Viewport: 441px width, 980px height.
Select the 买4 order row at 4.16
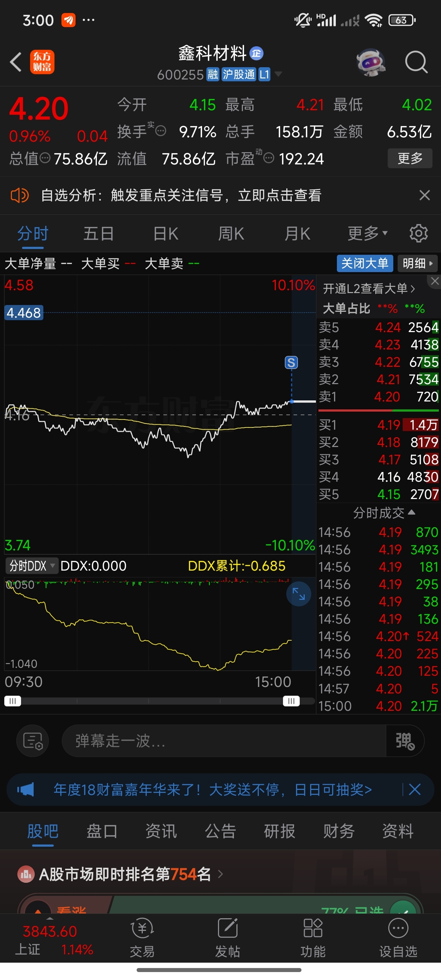coord(378,477)
